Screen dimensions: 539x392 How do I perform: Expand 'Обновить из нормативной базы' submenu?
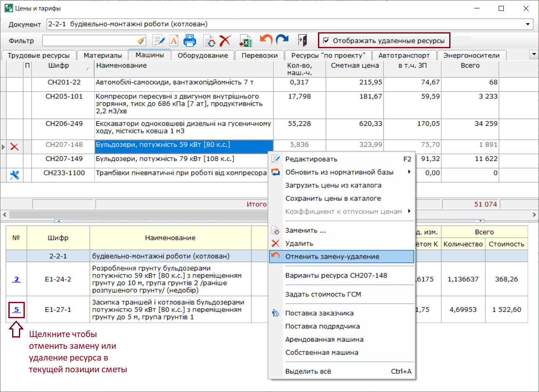click(x=339, y=172)
